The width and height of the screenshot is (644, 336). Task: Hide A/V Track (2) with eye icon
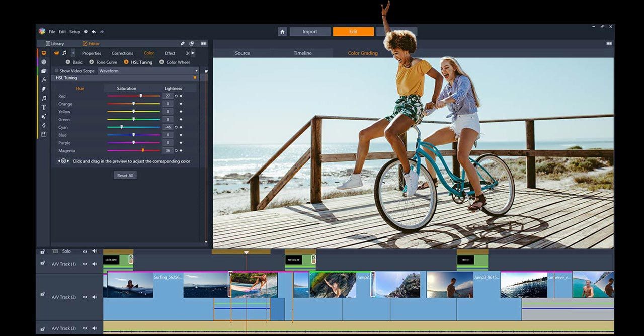85,297
